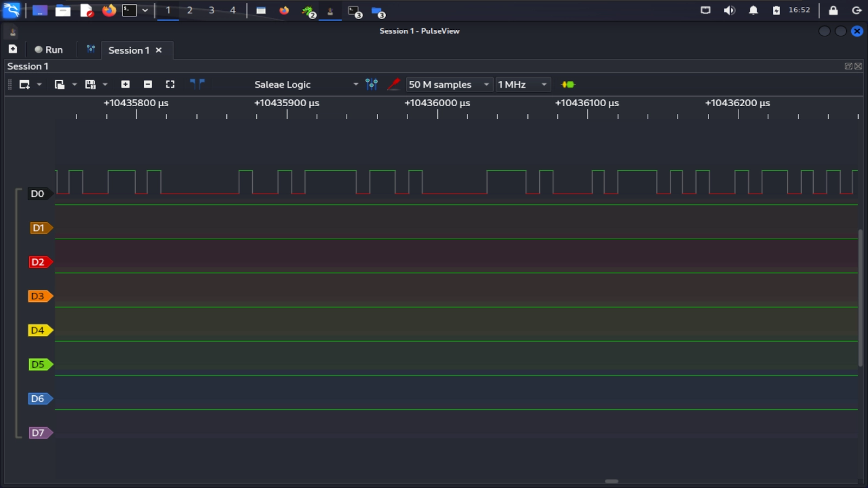Image resolution: width=868 pixels, height=488 pixels.
Task: Zoom out of the trace view
Action: pos(148,84)
